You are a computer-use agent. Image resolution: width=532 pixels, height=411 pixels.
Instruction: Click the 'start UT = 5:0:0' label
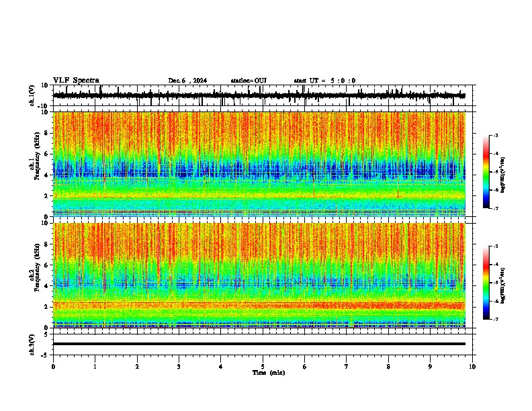(x=324, y=81)
